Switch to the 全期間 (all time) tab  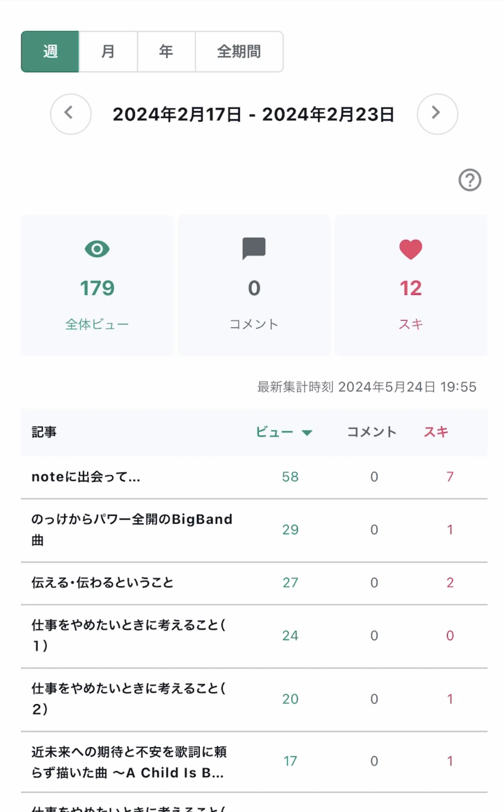[x=239, y=51]
